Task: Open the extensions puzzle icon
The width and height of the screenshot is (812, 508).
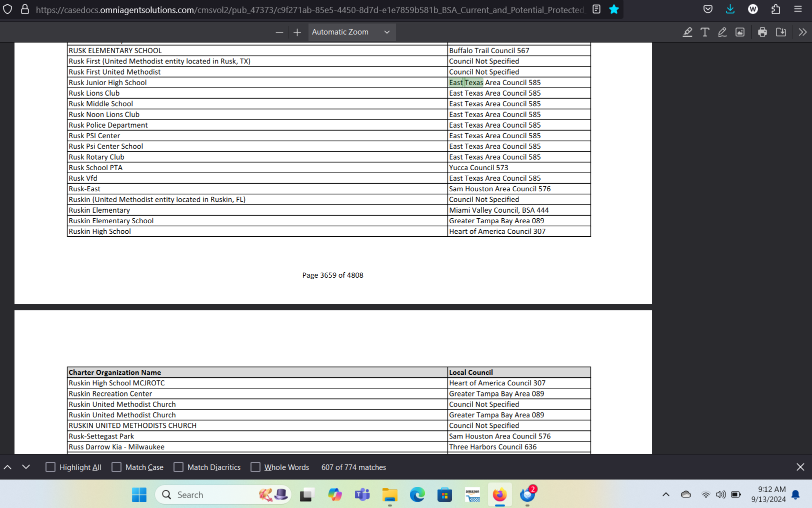Action: (x=775, y=9)
